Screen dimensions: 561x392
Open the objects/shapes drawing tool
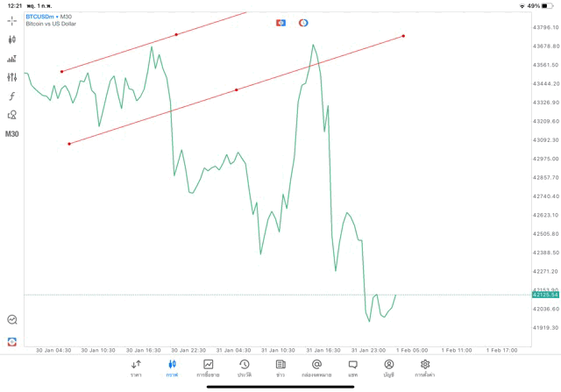(12, 115)
